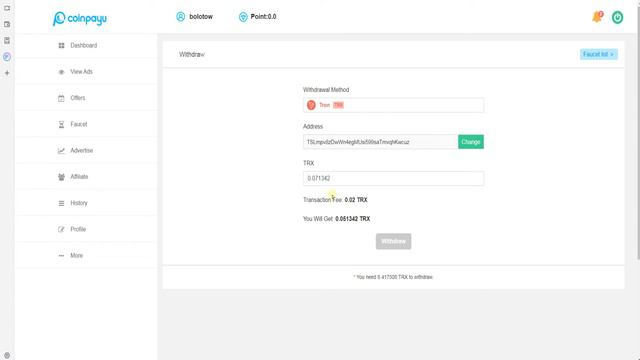Click the second browser sidebar icon

(x=7, y=24)
